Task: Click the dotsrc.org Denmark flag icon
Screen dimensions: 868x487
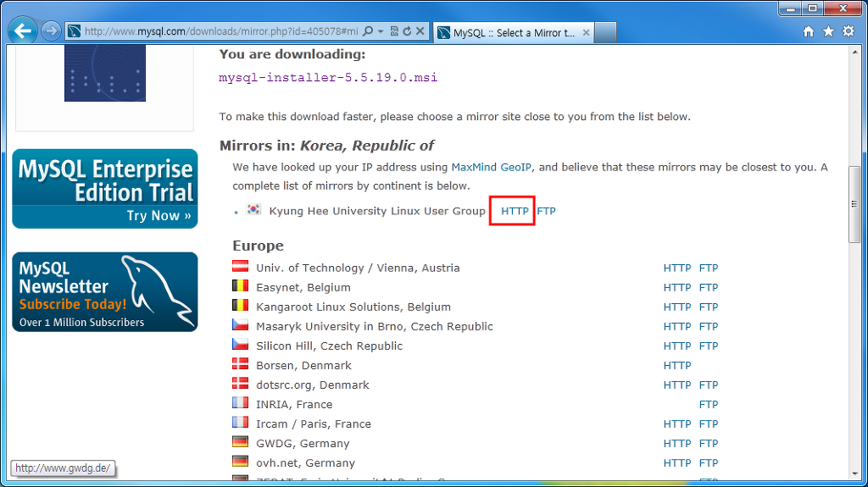Action: coord(240,383)
